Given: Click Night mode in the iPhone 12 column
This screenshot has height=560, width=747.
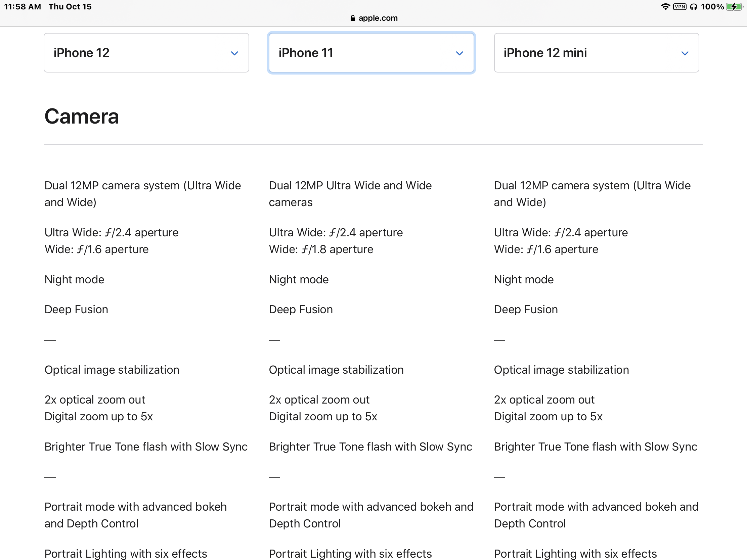Looking at the screenshot, I should point(74,279).
